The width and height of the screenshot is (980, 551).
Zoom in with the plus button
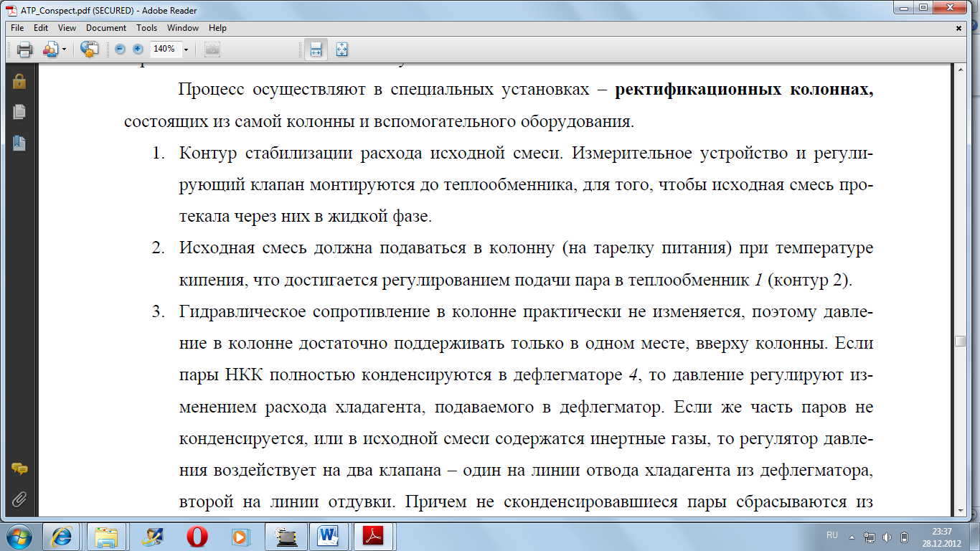point(138,50)
